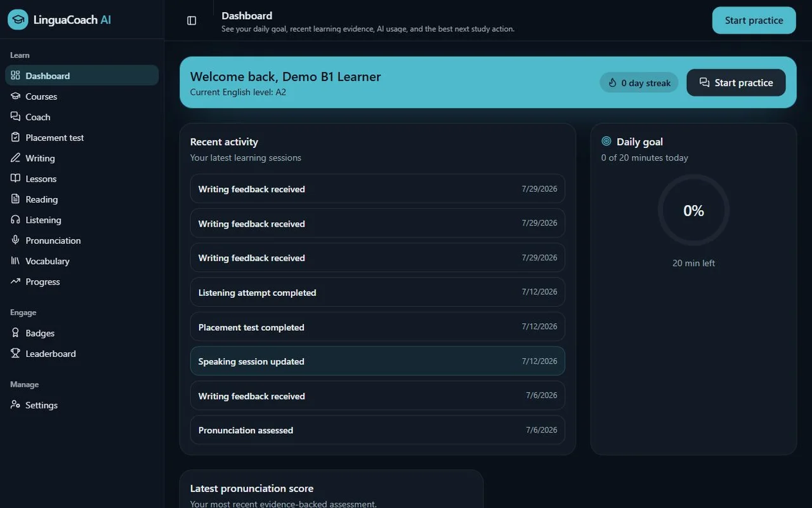Image resolution: width=812 pixels, height=508 pixels.
Task: Click the LinguaCoach graduation cap logo
Action: (x=18, y=20)
